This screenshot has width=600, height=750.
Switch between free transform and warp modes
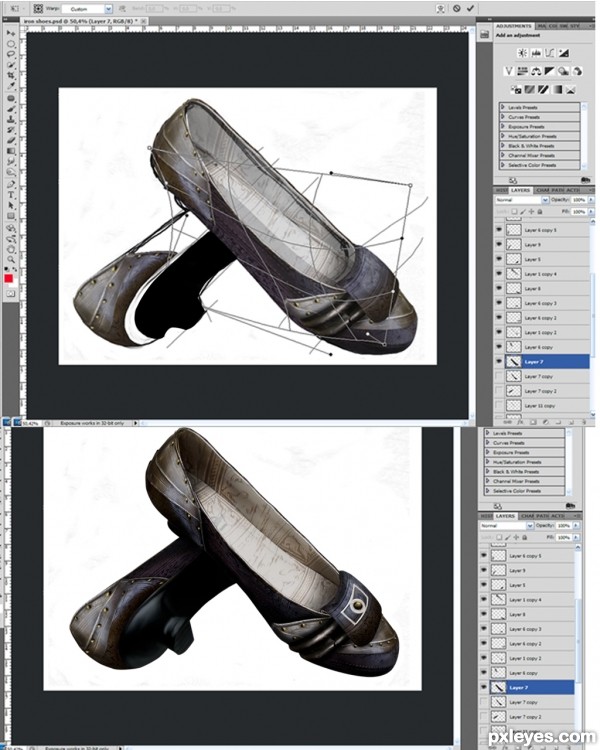pyautogui.click(x=441, y=9)
